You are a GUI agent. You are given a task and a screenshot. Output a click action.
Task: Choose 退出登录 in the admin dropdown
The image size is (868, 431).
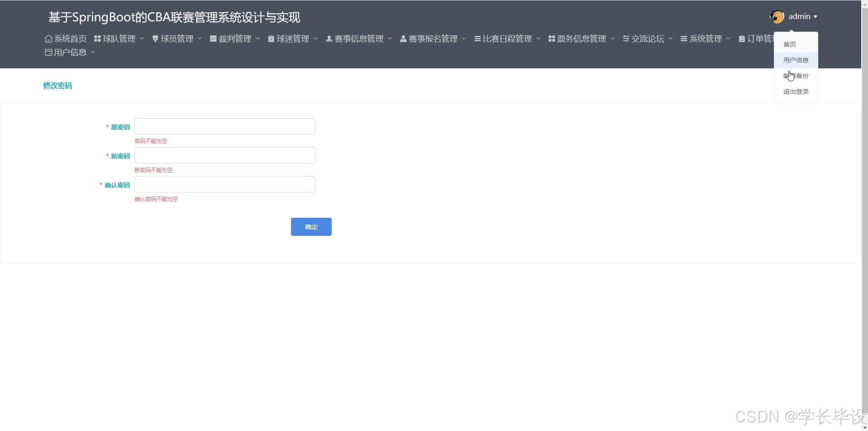pos(796,92)
